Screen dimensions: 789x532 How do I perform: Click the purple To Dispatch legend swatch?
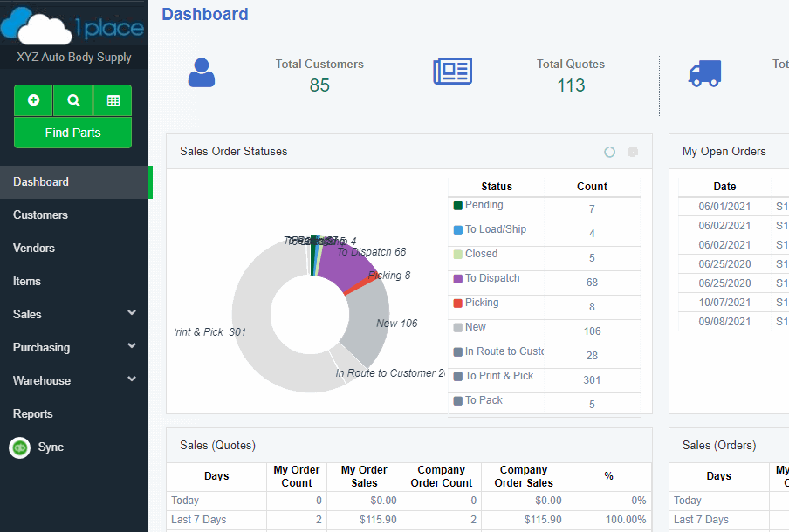(x=458, y=279)
